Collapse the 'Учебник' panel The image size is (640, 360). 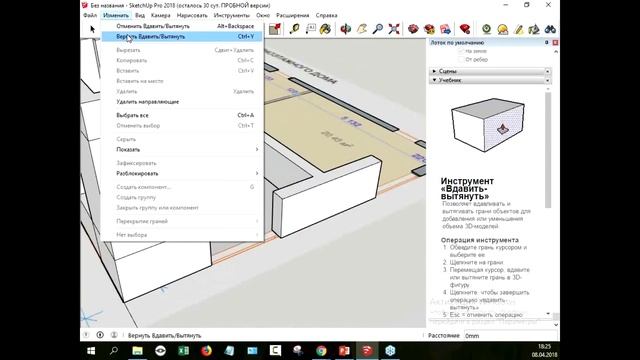click(434, 80)
